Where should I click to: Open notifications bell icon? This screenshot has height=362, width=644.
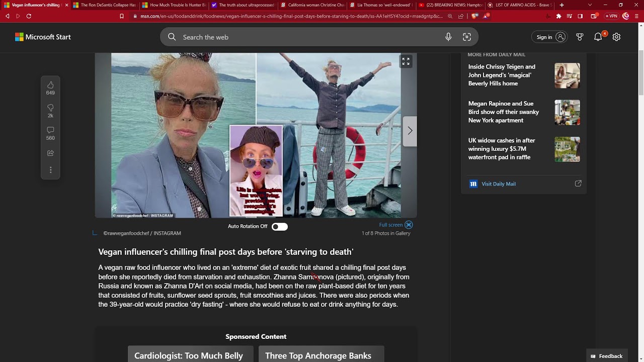point(598,37)
